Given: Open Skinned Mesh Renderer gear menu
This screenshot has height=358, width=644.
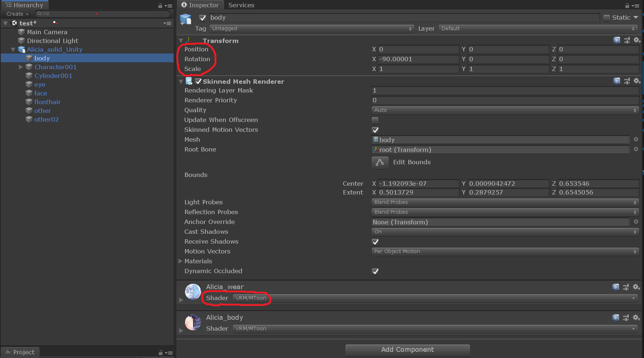Looking at the screenshot, I should tap(637, 81).
